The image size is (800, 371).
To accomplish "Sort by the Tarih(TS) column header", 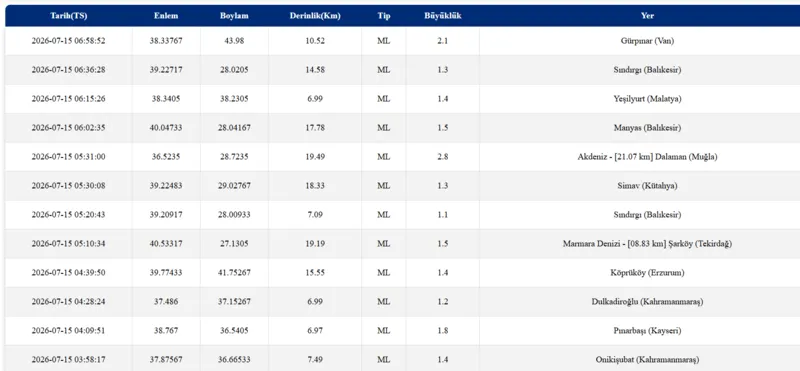I will click(x=68, y=16).
